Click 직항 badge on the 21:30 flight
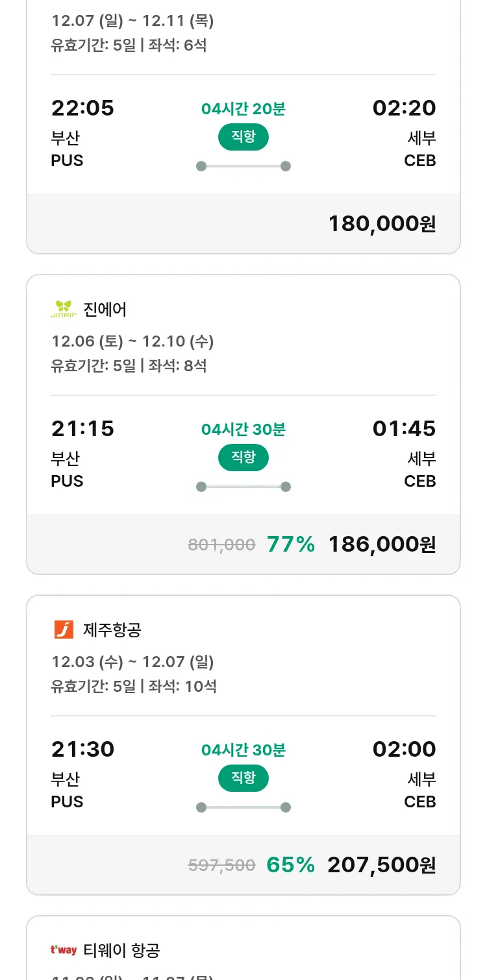This screenshot has width=487, height=980. pos(243,778)
